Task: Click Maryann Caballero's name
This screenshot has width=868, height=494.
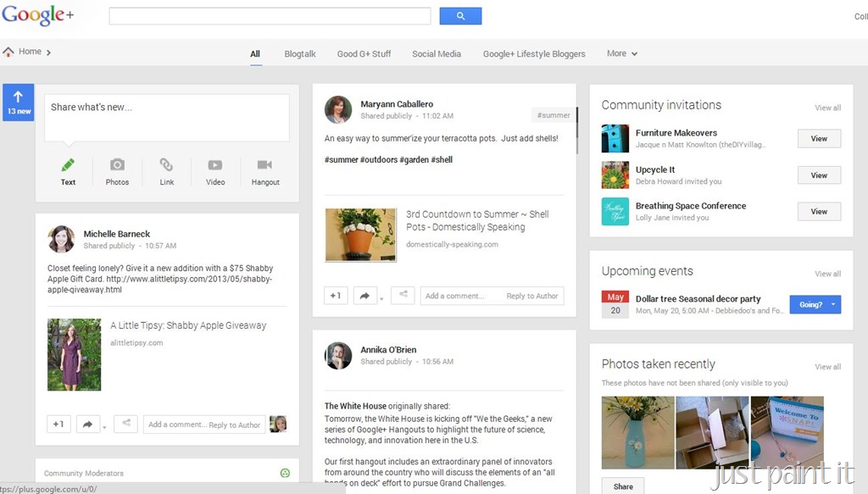Action: click(397, 104)
